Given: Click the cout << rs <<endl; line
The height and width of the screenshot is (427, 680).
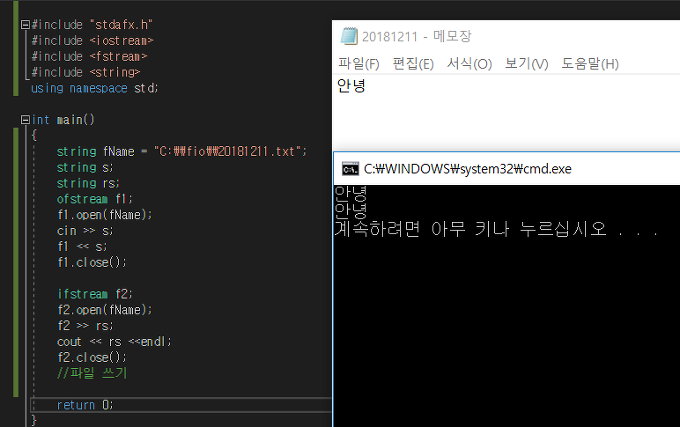Looking at the screenshot, I should coord(114,342).
